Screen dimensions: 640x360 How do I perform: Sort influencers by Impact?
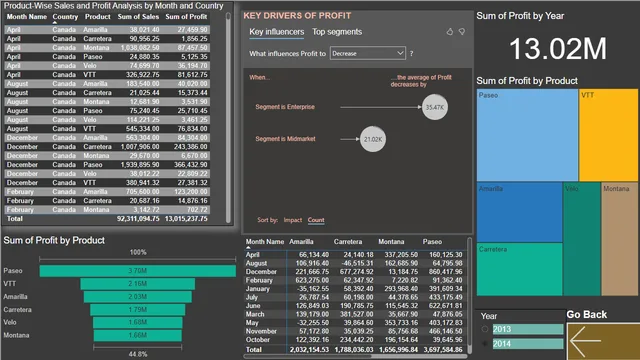293,220
